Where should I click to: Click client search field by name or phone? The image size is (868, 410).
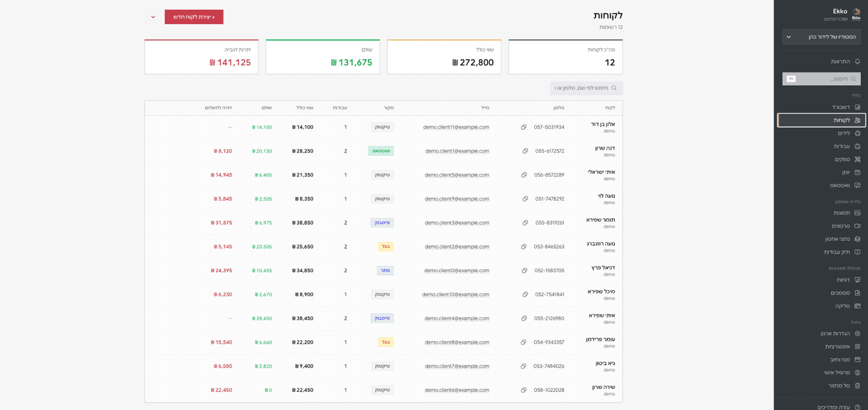586,88
